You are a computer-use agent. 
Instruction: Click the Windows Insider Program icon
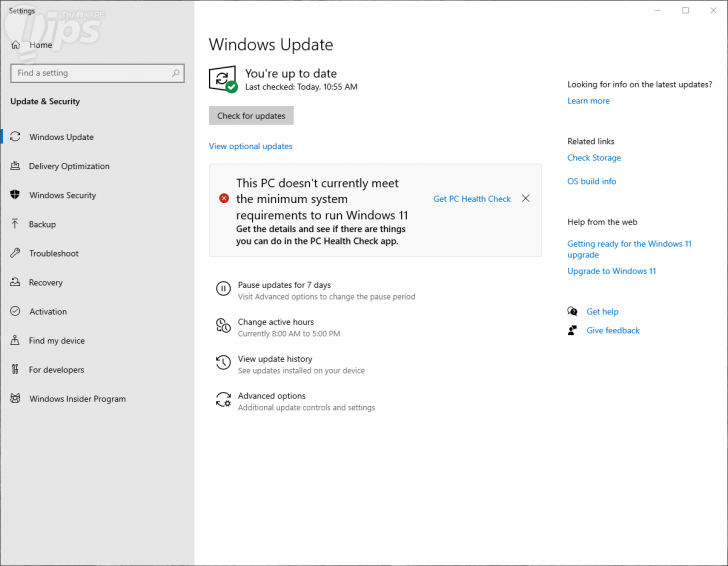pos(15,398)
